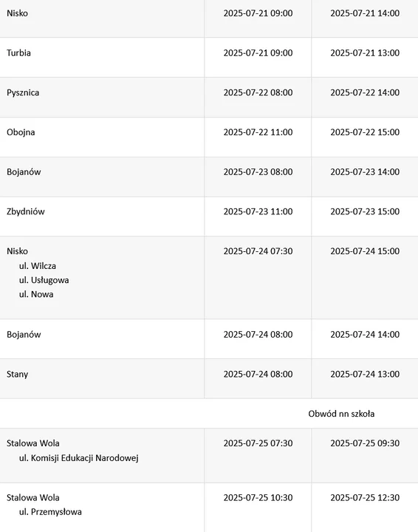The width and height of the screenshot is (418, 532).
Task: Click the Bojanów entry dated 2025-07-23
Action: pyautogui.click(x=24, y=172)
